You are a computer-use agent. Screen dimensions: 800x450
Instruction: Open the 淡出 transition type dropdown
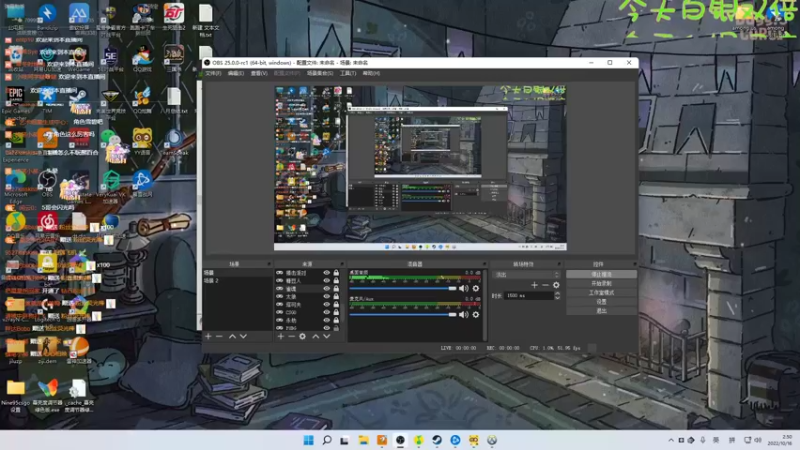[x=526, y=274]
